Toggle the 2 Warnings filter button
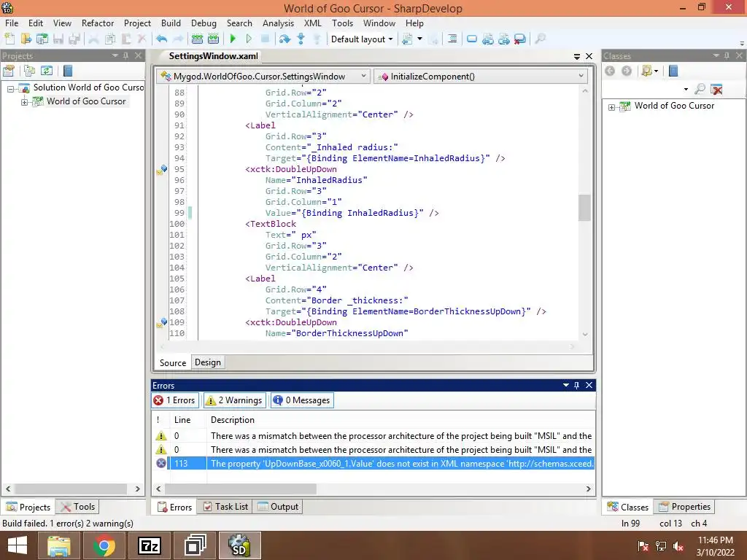 point(234,400)
